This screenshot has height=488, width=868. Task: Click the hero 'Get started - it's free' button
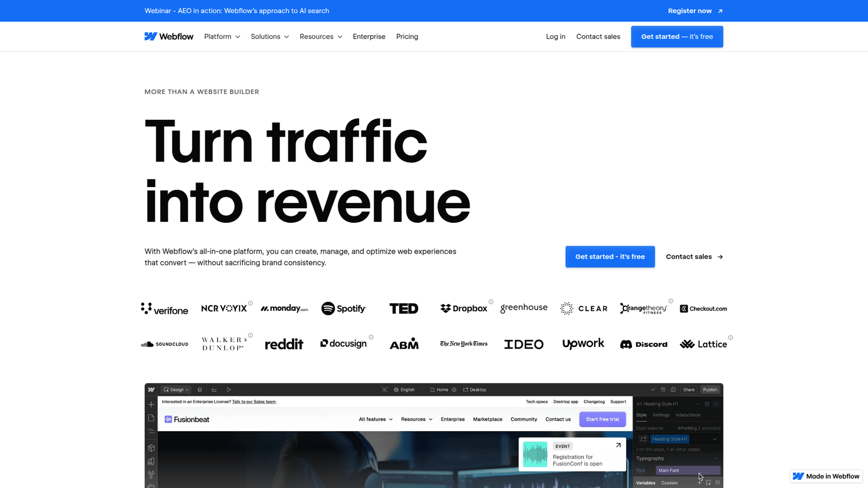610,256
